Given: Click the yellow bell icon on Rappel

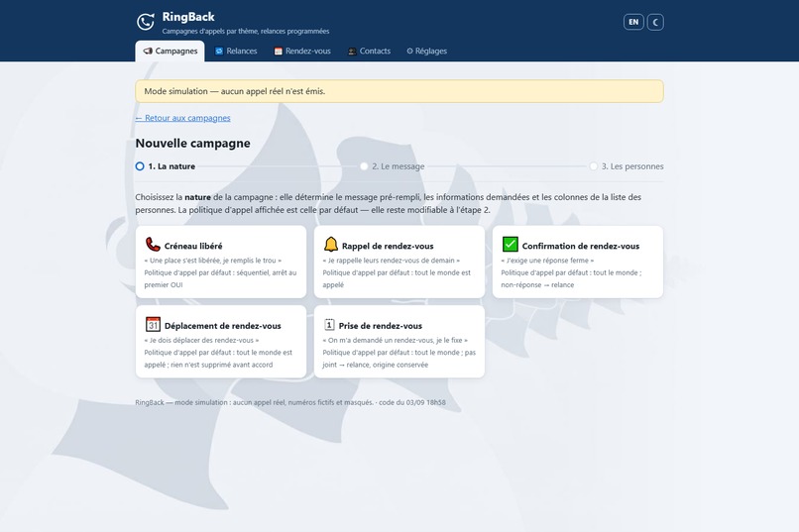Looking at the screenshot, I should point(331,245).
